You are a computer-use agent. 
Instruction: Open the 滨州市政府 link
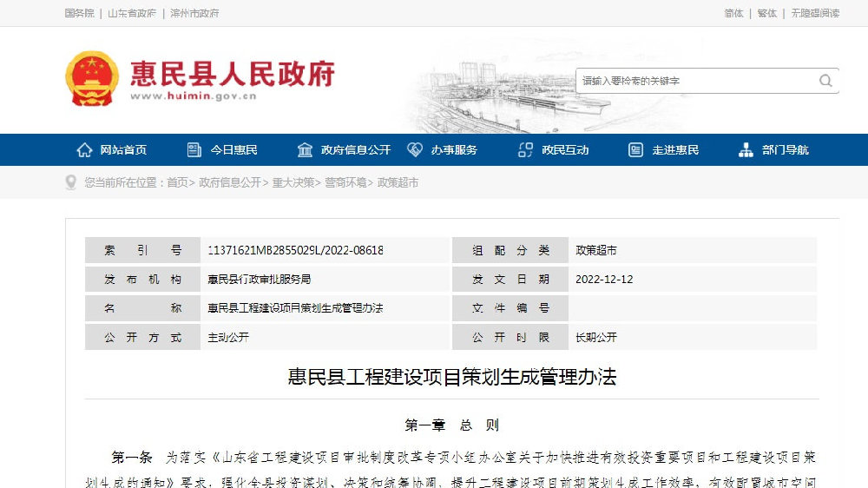point(194,13)
